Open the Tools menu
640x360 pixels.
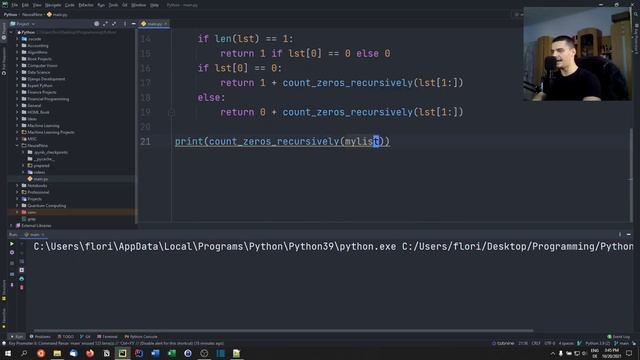click(113, 5)
